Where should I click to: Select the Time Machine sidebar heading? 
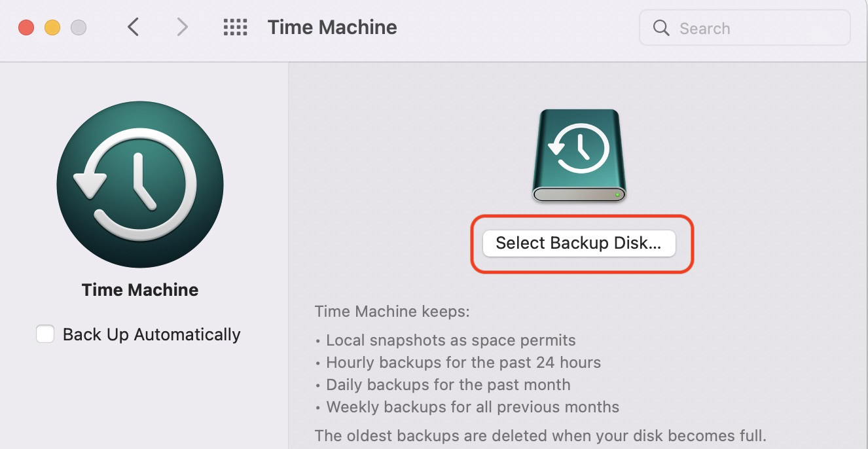click(x=139, y=289)
